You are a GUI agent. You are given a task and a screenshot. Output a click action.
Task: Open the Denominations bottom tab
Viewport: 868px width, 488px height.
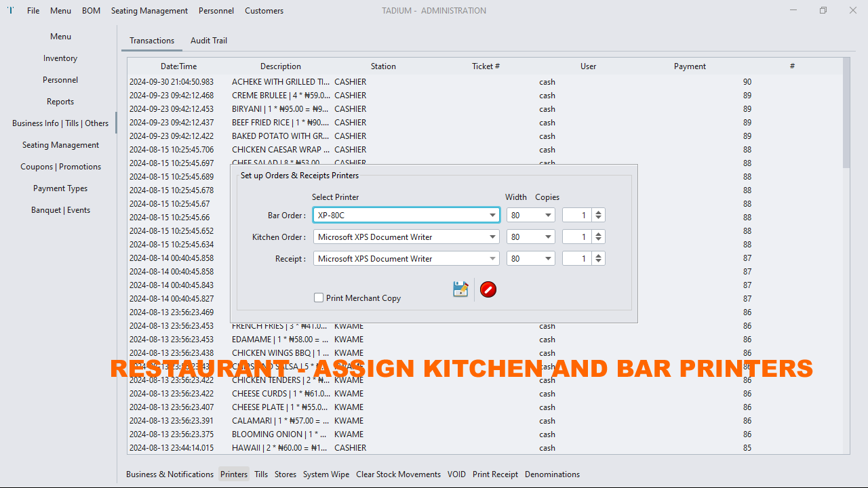click(552, 474)
